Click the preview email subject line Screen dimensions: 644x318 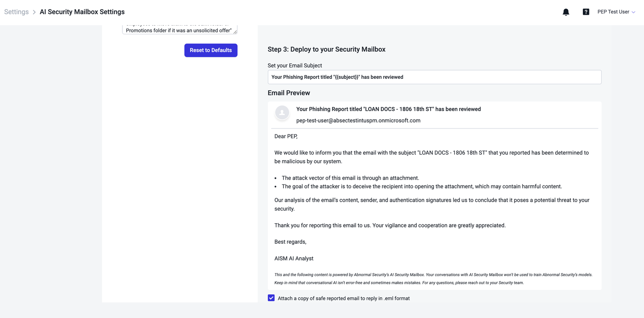click(388, 109)
